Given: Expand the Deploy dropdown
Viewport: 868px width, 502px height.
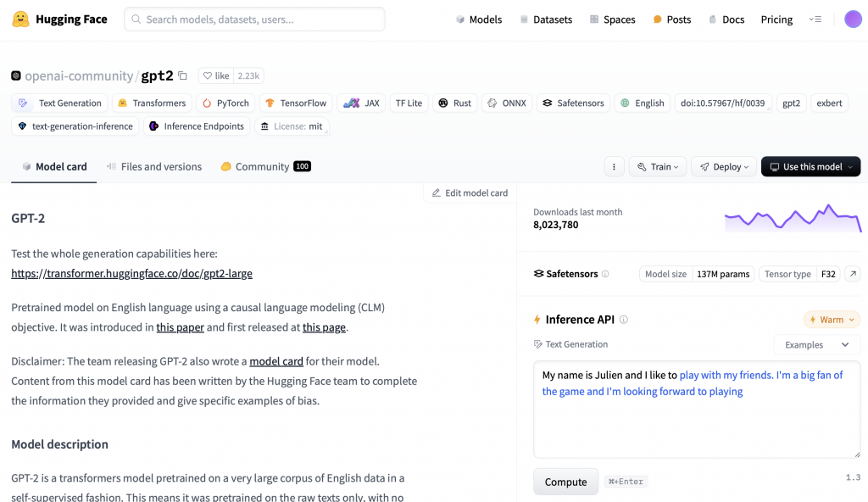Looking at the screenshot, I should (724, 167).
